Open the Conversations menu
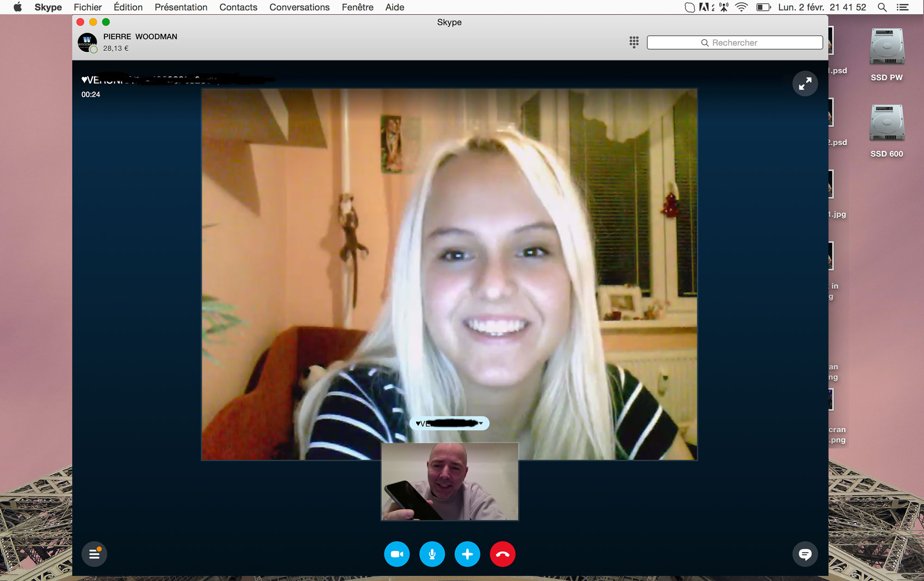 tap(299, 7)
